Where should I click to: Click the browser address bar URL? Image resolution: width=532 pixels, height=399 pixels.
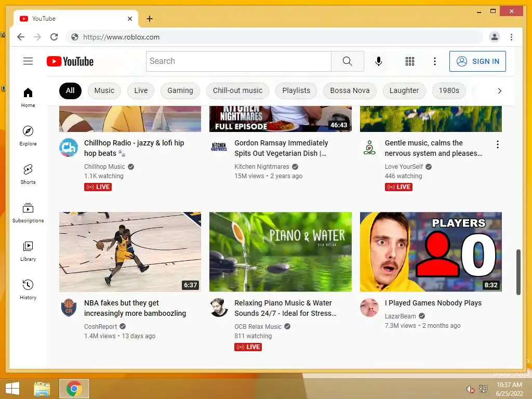(x=121, y=37)
